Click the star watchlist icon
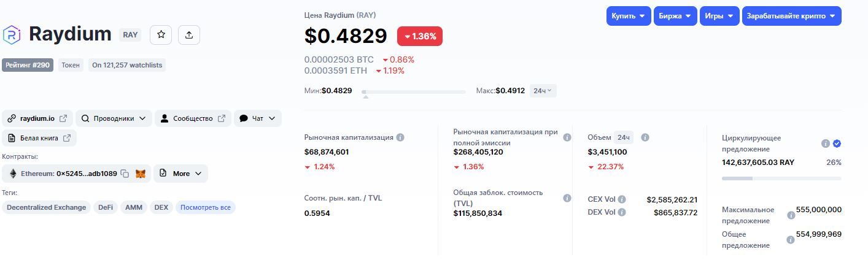 (x=161, y=35)
